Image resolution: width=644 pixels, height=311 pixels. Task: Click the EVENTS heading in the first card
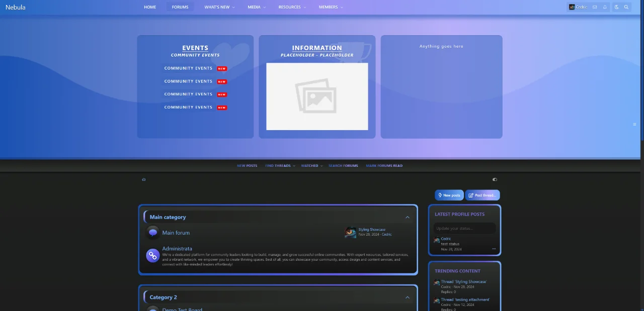point(195,48)
